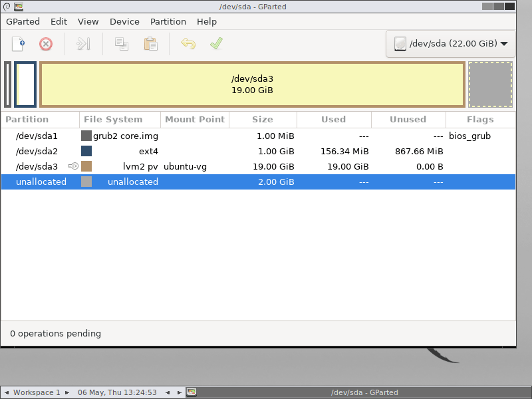532x399 pixels.
Task: Open the View menu
Action: pos(88,21)
